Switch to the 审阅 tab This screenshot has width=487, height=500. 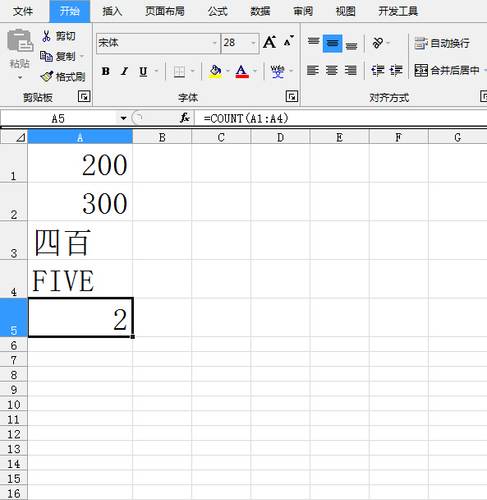click(303, 11)
